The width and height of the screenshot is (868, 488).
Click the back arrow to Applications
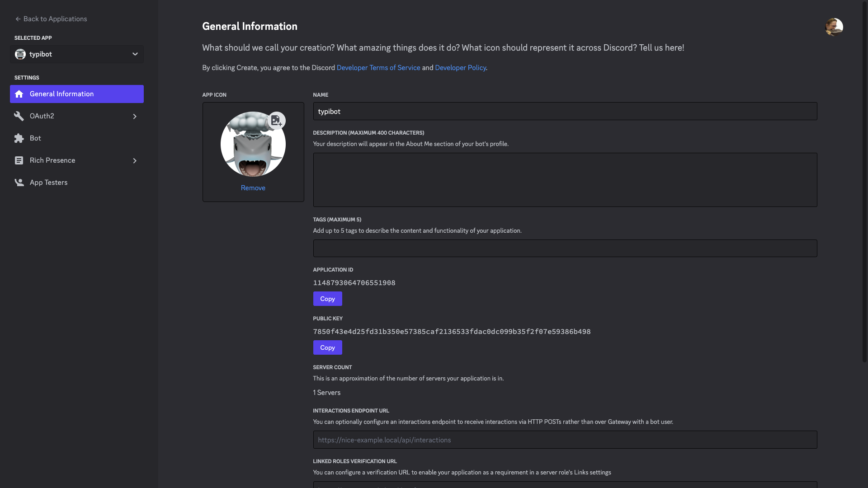[18, 19]
